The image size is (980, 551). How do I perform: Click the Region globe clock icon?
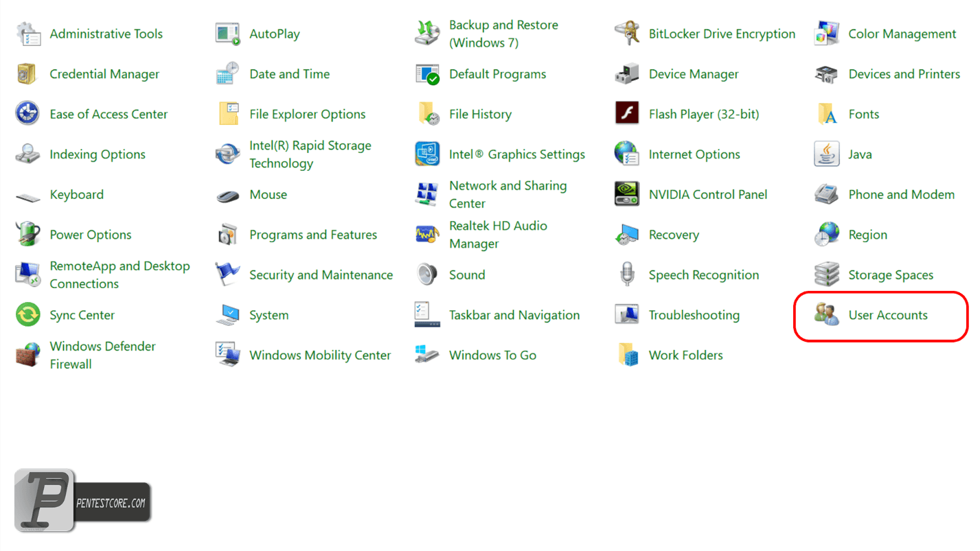(826, 235)
